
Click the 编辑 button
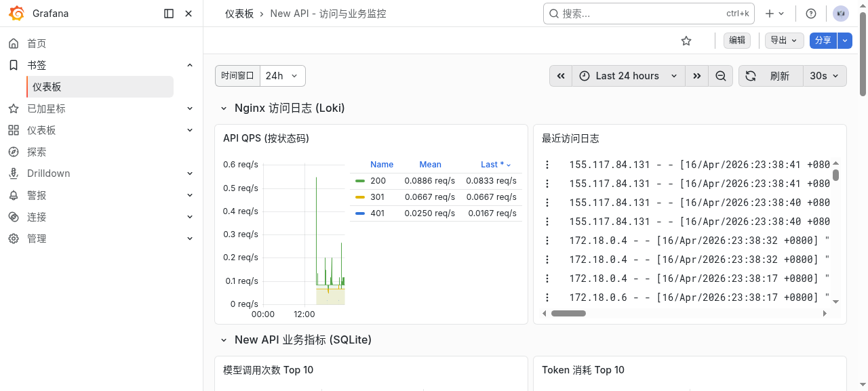[x=736, y=41]
